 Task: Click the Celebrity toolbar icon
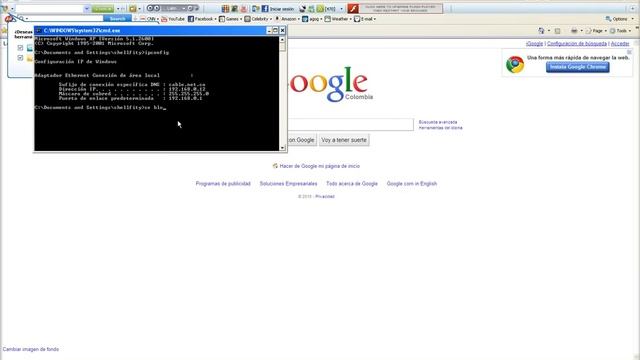pyautogui.click(x=247, y=19)
